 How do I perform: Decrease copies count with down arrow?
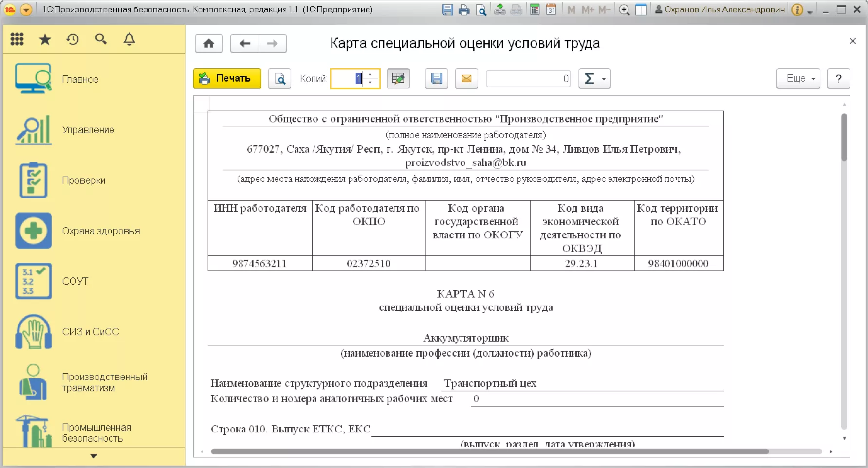[x=371, y=83]
